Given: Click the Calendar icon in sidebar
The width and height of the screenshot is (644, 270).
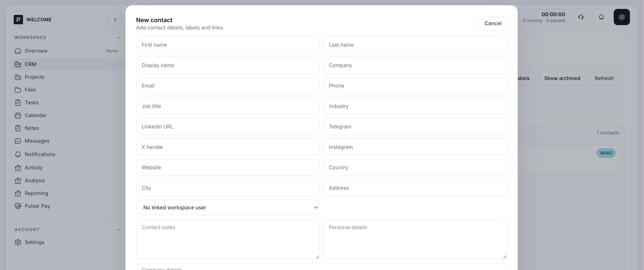Looking at the screenshot, I should tap(18, 115).
